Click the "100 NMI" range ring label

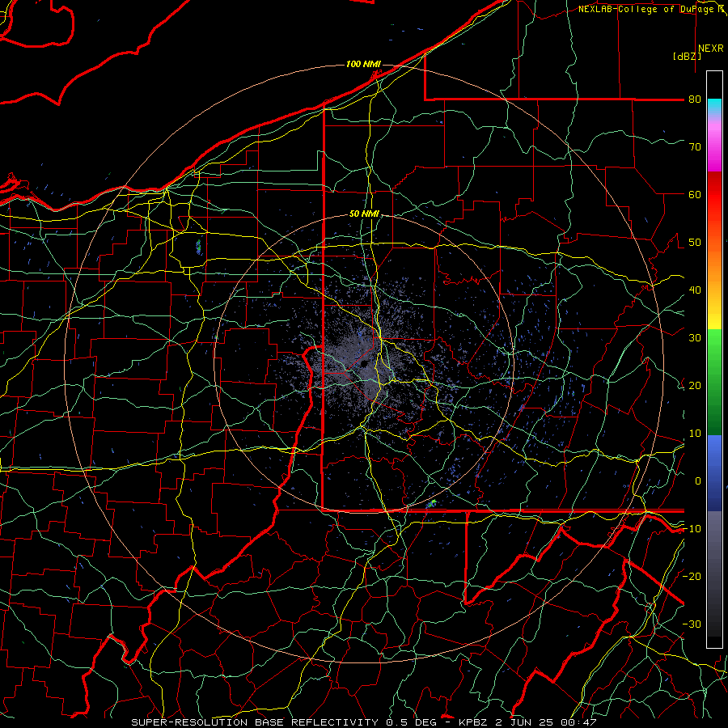point(363,64)
